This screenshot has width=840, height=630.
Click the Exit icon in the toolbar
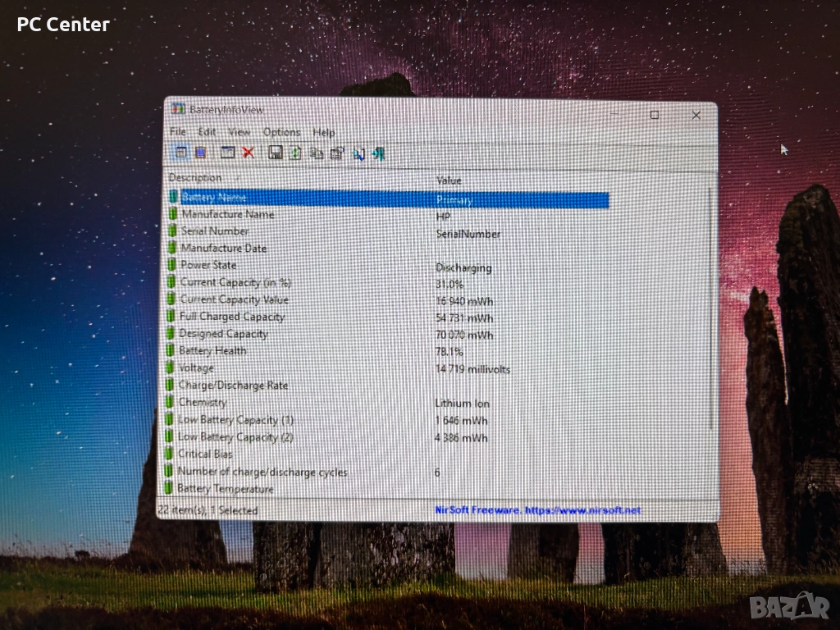378,153
